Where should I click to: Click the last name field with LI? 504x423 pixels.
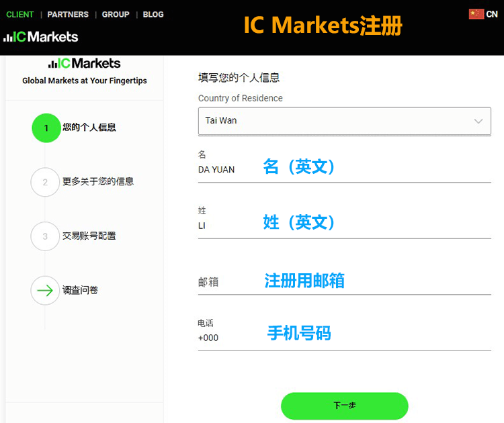[x=345, y=226]
